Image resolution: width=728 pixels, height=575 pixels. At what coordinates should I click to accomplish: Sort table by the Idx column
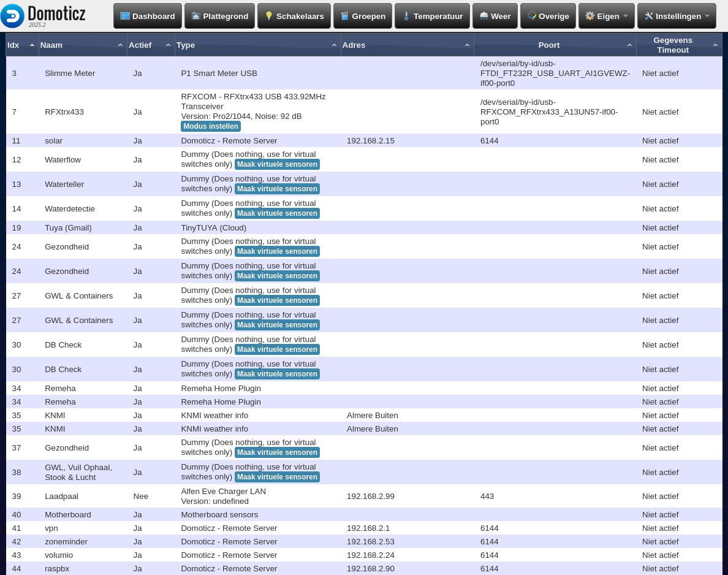pyautogui.click(x=21, y=45)
